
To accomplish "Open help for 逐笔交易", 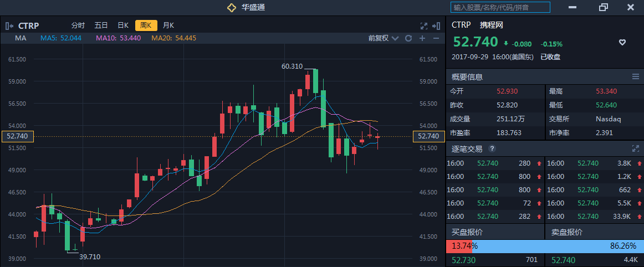I will coord(492,149).
